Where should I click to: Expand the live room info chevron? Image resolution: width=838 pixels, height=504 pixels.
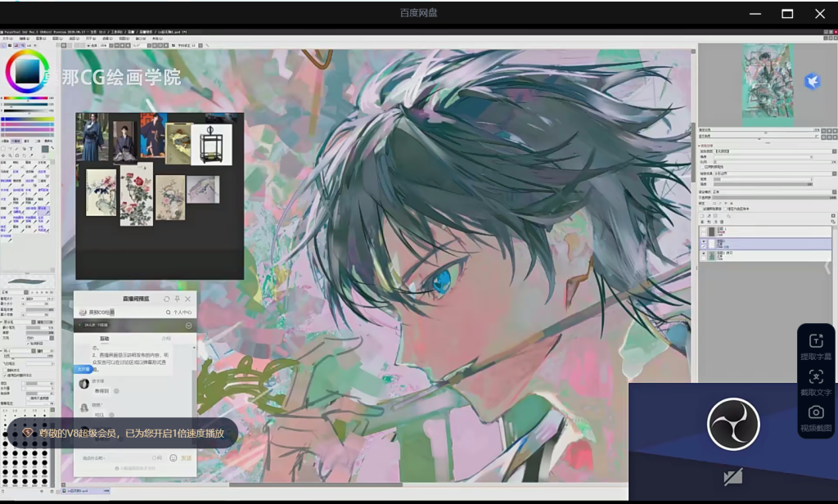(189, 326)
